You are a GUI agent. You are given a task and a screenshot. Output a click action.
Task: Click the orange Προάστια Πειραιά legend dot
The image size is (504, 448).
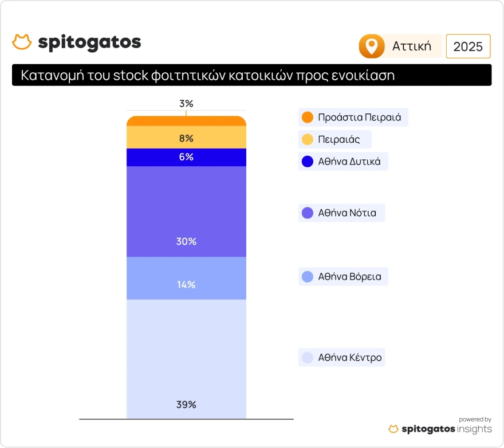point(308,117)
